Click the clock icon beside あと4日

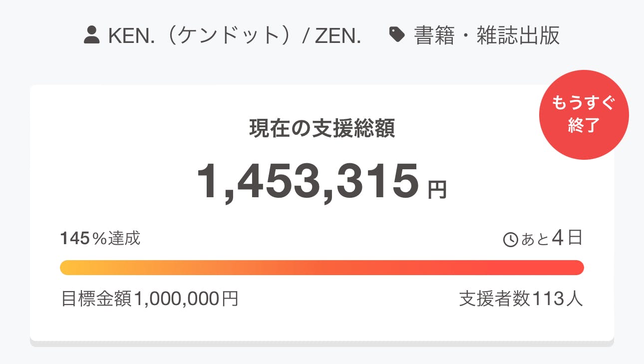point(510,240)
